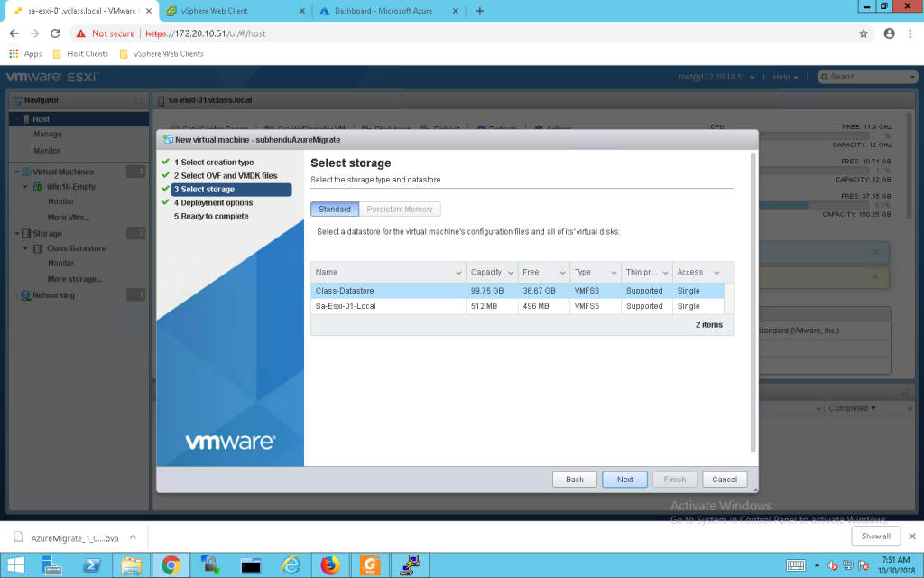Open the Windows Start menu
The height and width of the screenshot is (578, 924).
click(x=16, y=565)
